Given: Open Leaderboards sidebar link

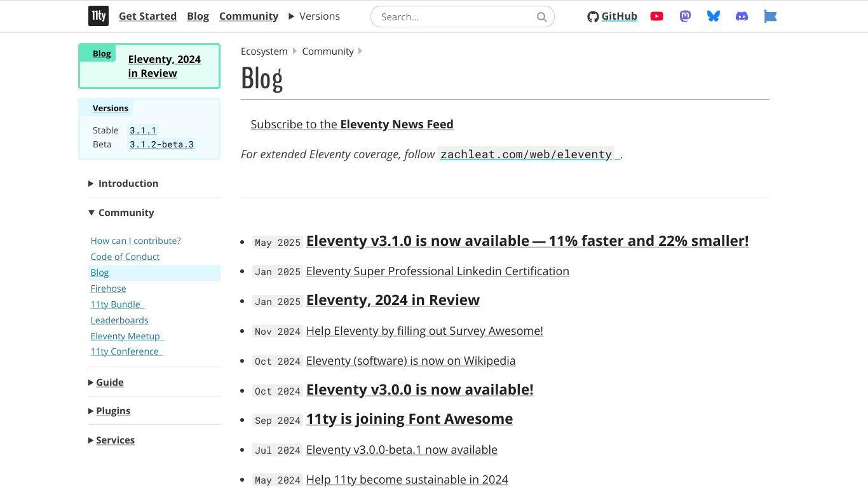Looking at the screenshot, I should (x=119, y=320).
